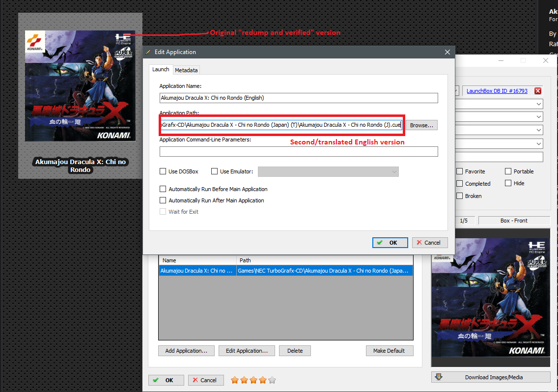Tick the Use Emulator checkbox

click(x=214, y=171)
